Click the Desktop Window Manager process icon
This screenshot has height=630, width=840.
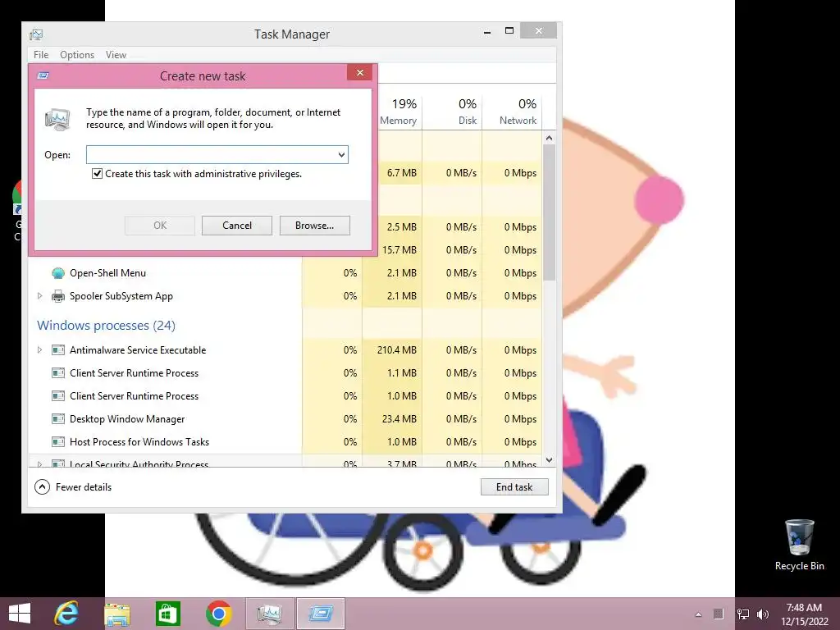(58, 419)
